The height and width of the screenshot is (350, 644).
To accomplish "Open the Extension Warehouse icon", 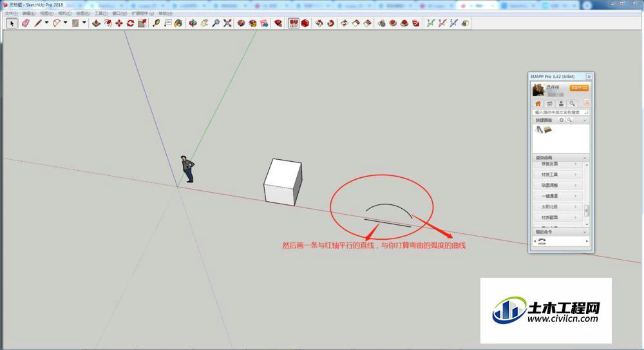I will point(252,23).
